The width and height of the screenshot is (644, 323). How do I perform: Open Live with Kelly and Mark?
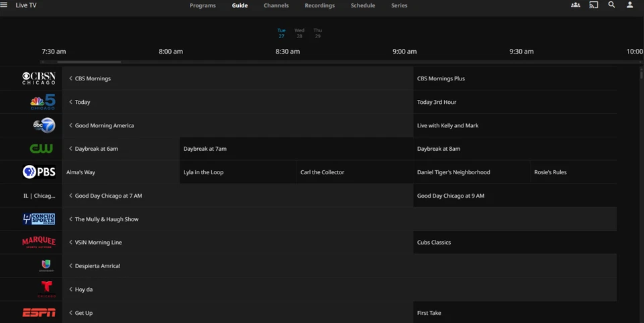[515, 125]
